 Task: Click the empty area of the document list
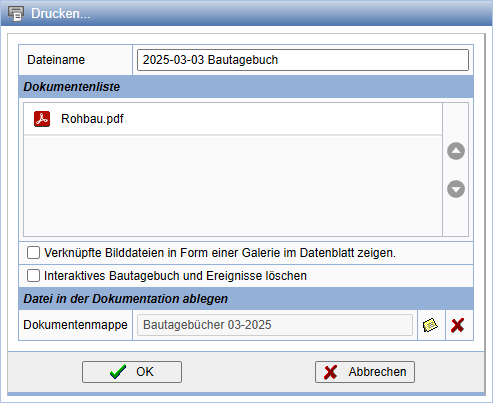[233, 186]
